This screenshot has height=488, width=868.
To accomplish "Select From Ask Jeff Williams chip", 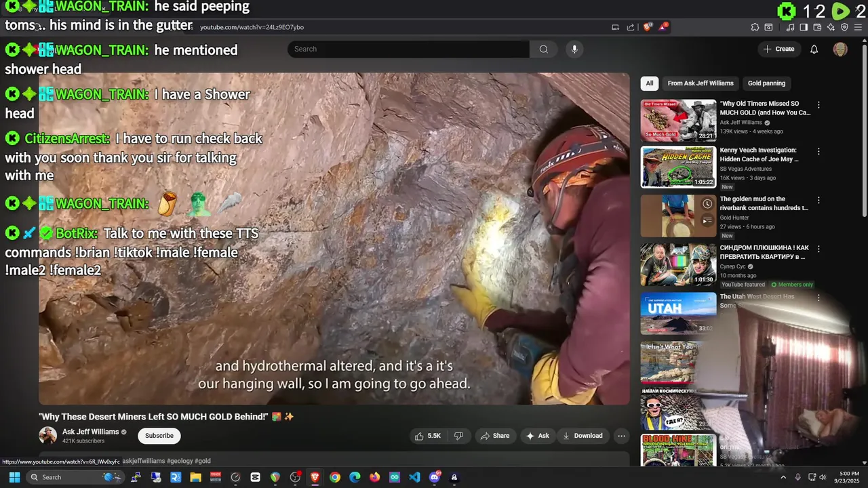I will click(701, 83).
